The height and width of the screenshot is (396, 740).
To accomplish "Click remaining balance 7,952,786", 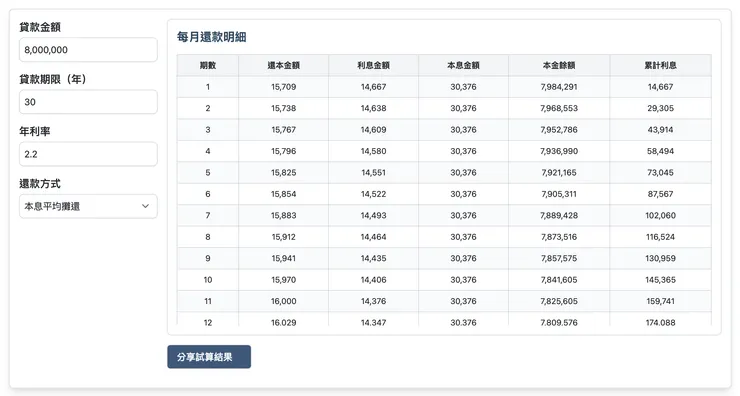I will click(559, 130).
